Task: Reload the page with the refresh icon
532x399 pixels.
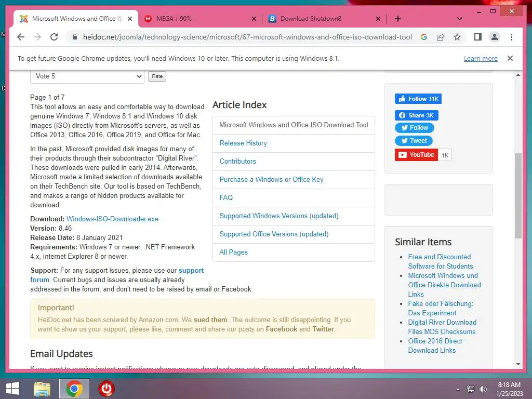Action: [x=54, y=37]
